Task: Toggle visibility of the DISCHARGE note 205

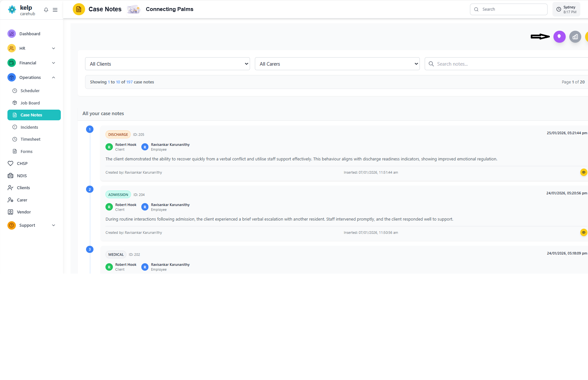Action: 583,172
